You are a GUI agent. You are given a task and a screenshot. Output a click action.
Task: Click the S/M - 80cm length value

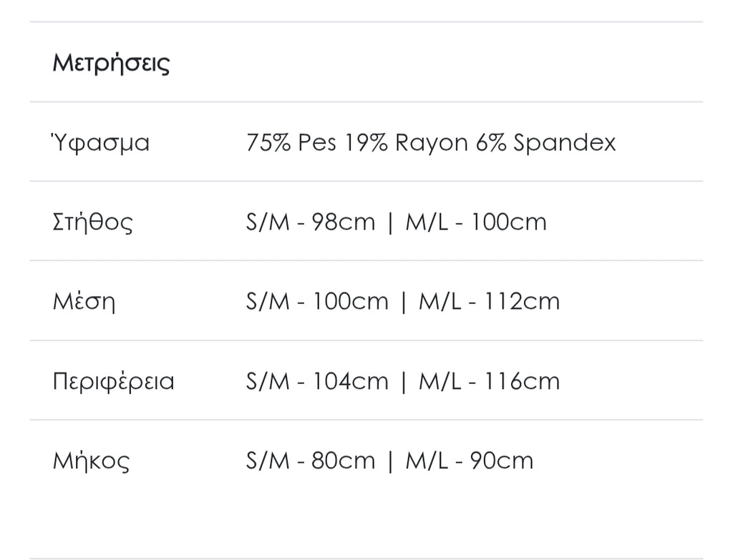[310, 461]
